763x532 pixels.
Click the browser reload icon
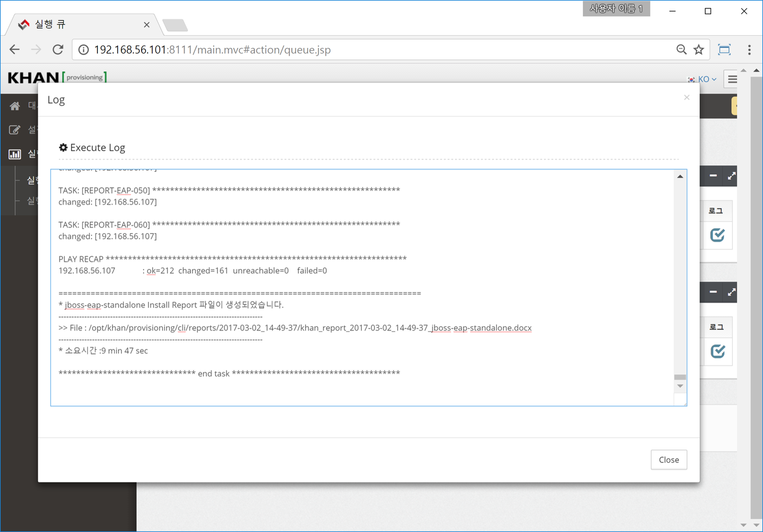(x=58, y=49)
